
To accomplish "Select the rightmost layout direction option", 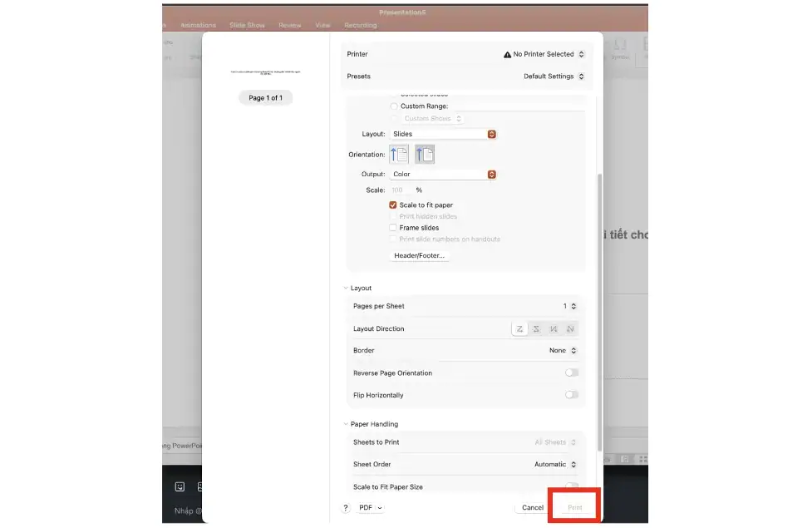I will [x=571, y=328].
